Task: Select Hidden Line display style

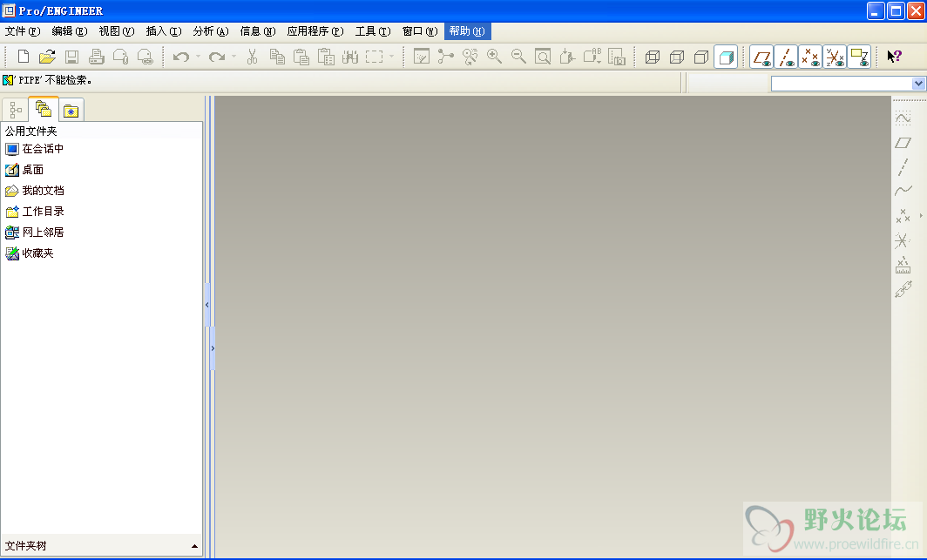Action: (x=677, y=57)
